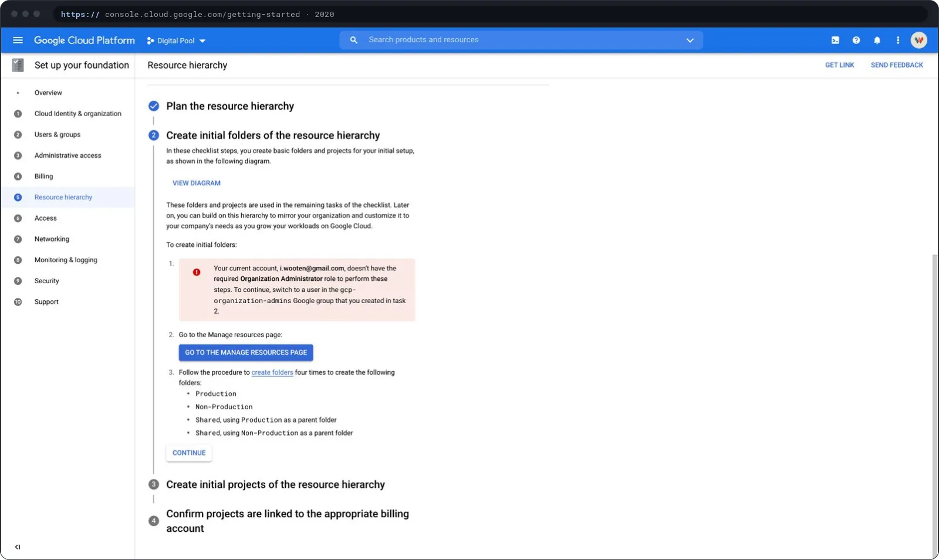The height and width of the screenshot is (560, 939).
Task: Click the search magnifier icon
Action: click(x=354, y=40)
